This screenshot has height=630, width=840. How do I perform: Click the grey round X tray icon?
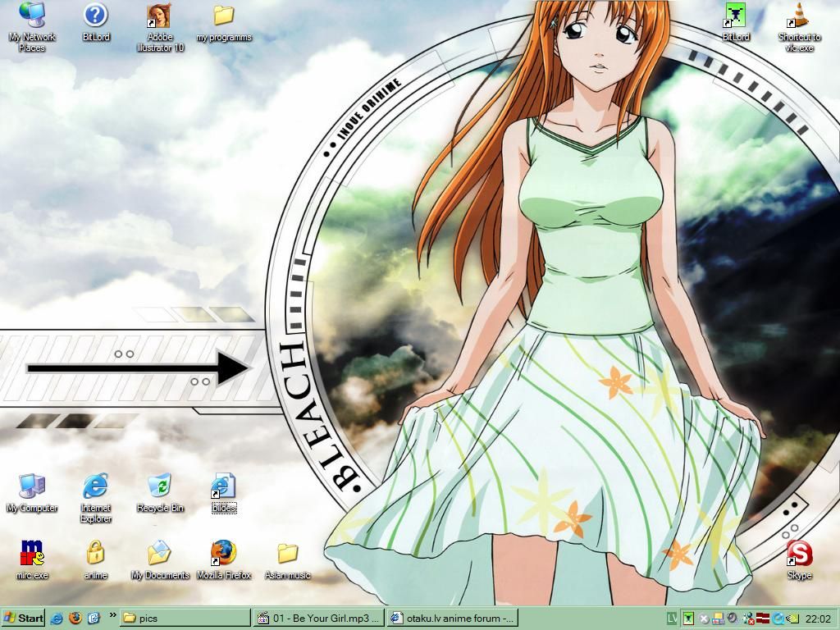coord(704,619)
